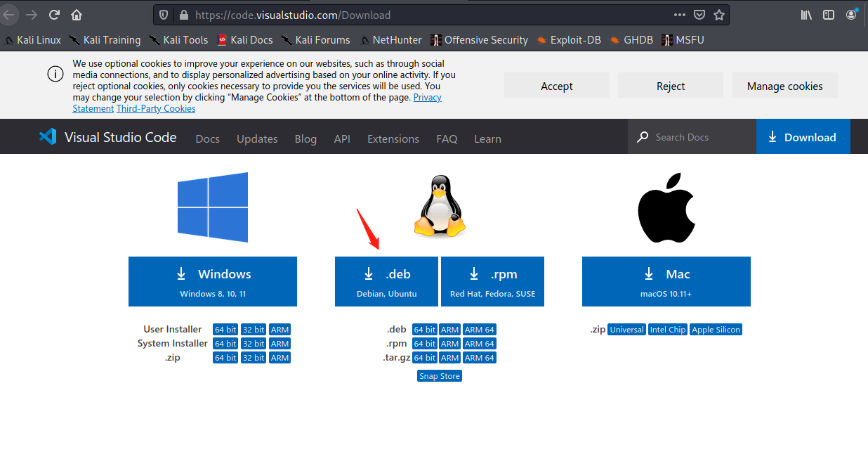Open the Blog navigation item
The width and height of the screenshot is (868, 452).
tap(305, 138)
